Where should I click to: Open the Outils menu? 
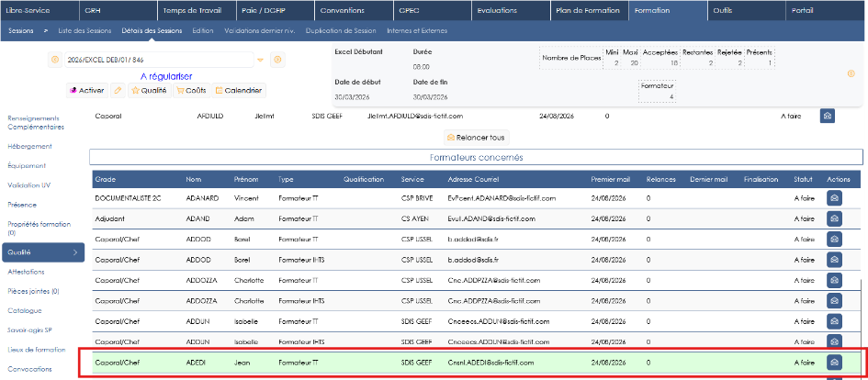pos(747,10)
